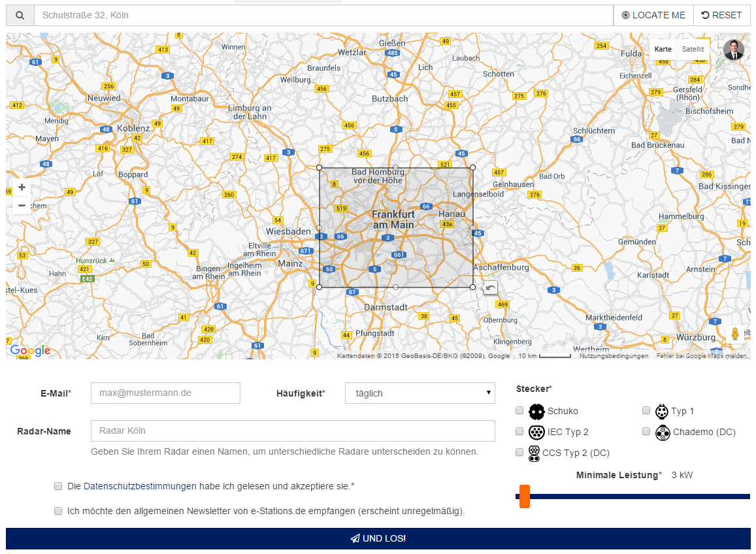Screen dimensions: 756x554
Task: Check the Schuko connector checkbox
Action: [519, 410]
